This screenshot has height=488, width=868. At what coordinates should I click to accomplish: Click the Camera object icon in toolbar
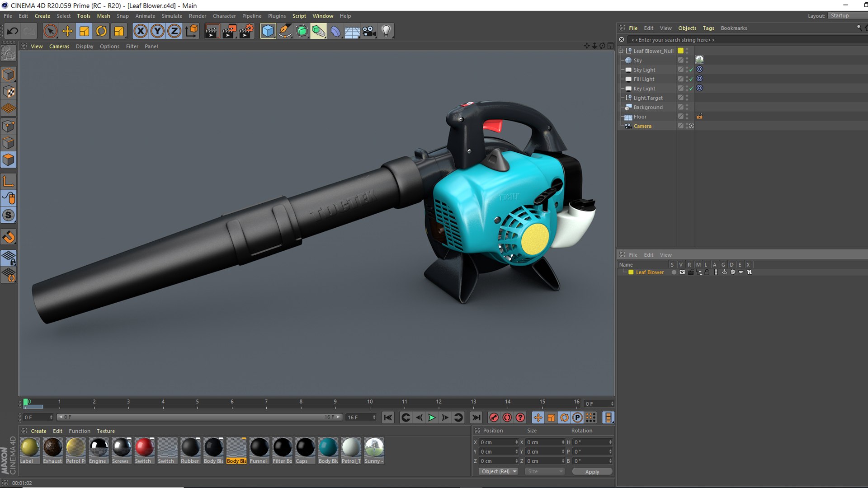[x=369, y=31]
